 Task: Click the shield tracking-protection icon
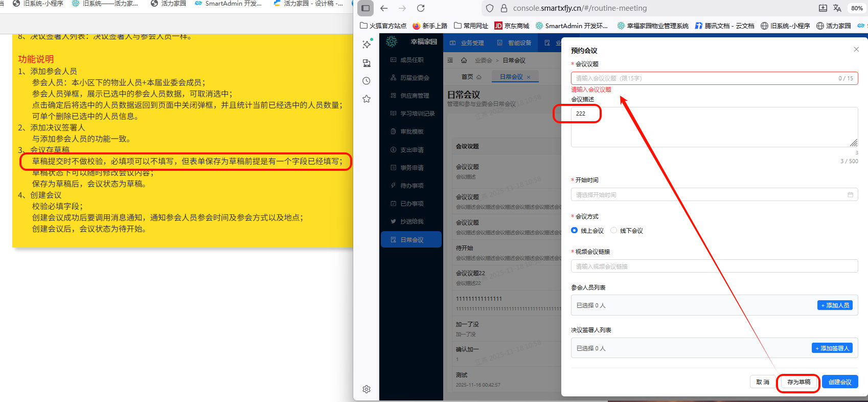[490, 8]
